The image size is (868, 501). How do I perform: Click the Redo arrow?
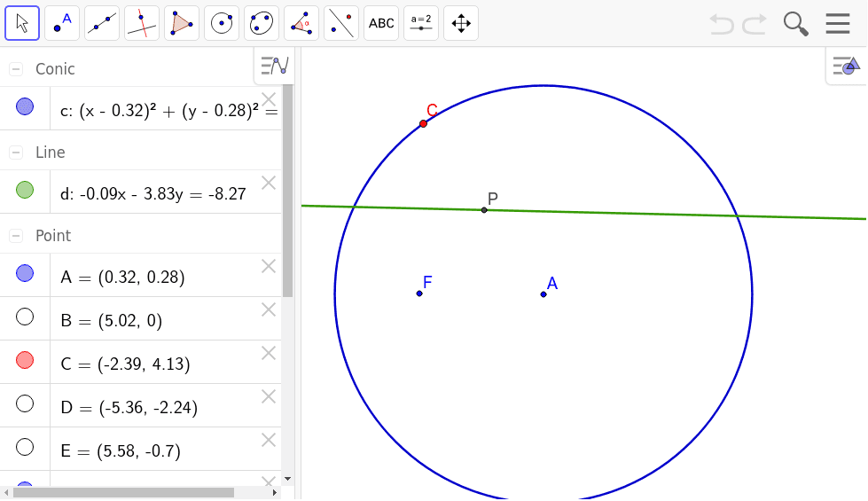pyautogui.click(x=755, y=24)
